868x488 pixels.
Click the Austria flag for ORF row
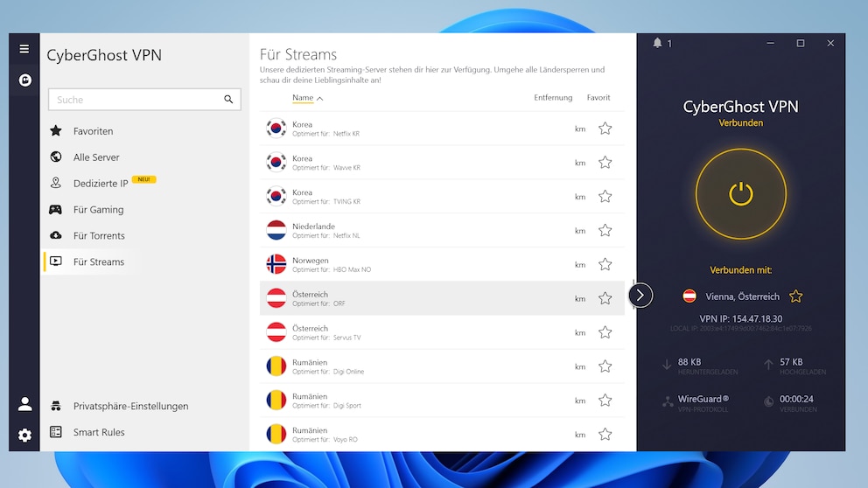(276, 299)
